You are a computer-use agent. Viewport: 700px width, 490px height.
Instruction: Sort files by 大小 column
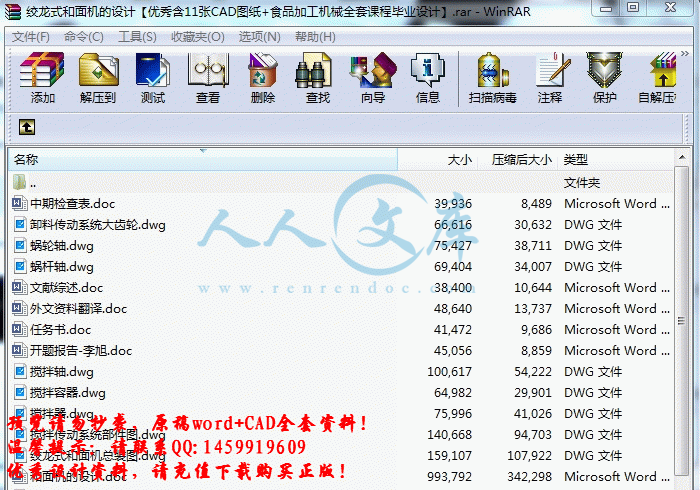point(438,159)
